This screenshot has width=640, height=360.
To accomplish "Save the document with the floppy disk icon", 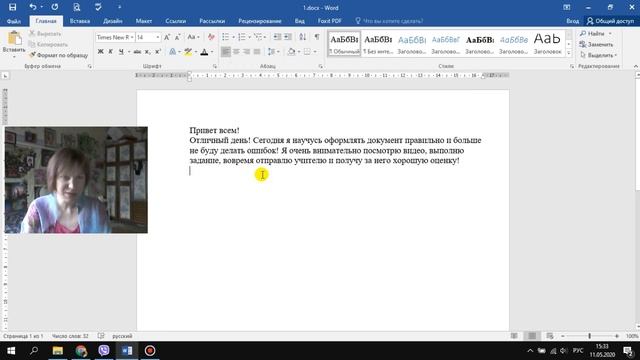I will coord(13,7).
